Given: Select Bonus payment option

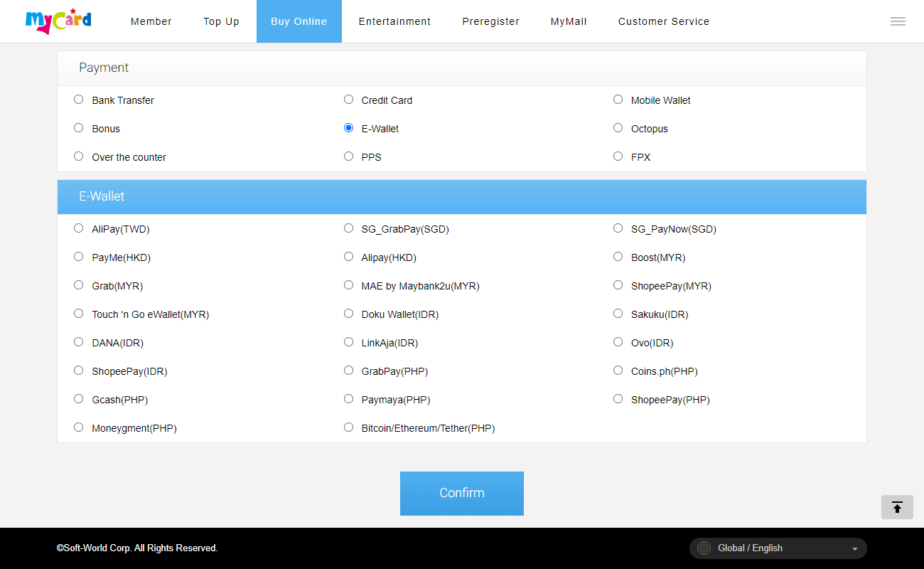Looking at the screenshot, I should point(79,128).
